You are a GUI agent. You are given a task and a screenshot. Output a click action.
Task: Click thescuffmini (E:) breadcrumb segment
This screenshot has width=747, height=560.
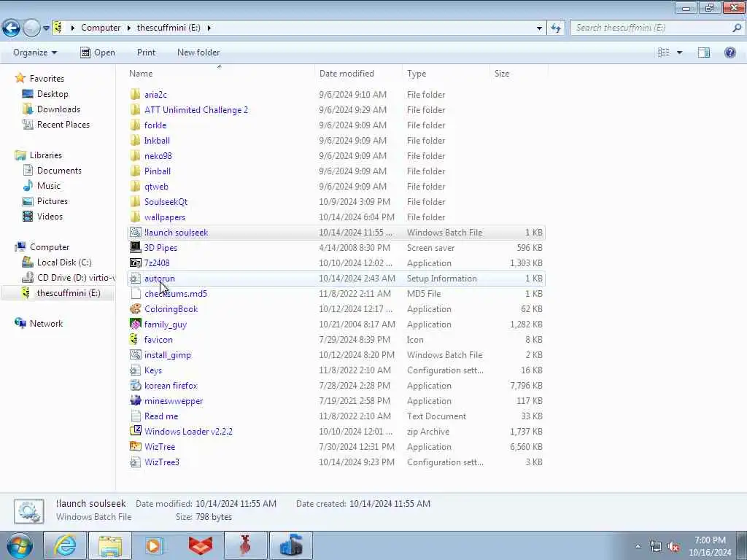pyautogui.click(x=169, y=28)
